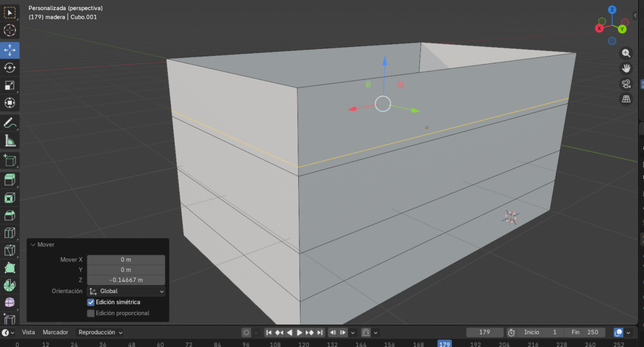This screenshot has height=347, width=644.
Task: Click the step-forward frame button
Action: point(343,333)
